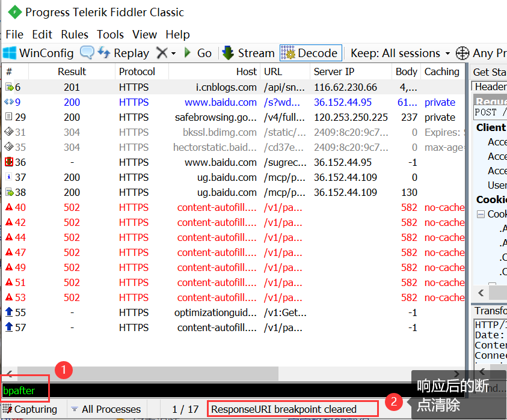This screenshot has height=420, width=507.
Task: Click server IP 116.62.230.66
Action: (345, 87)
